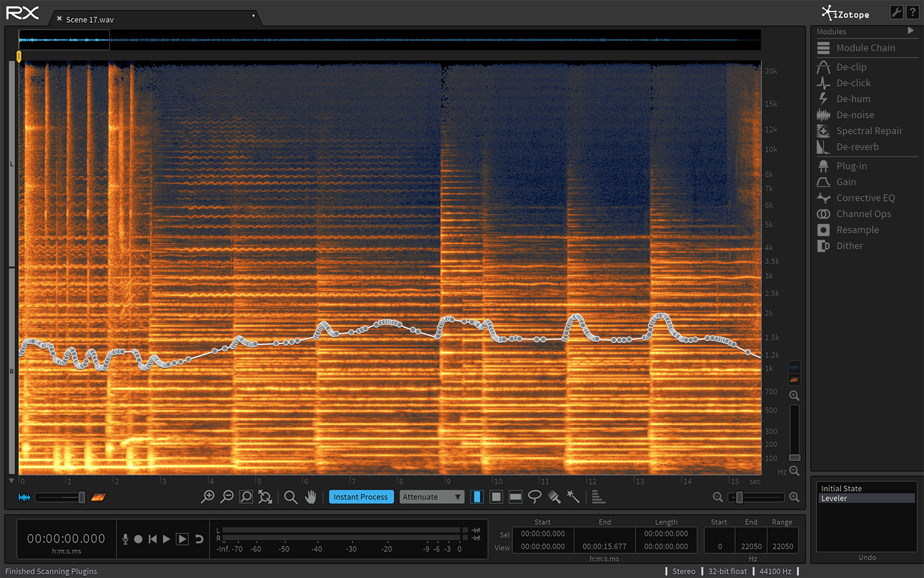The image size is (924, 578).
Task: Select the Brush selection tool
Action: click(x=554, y=497)
